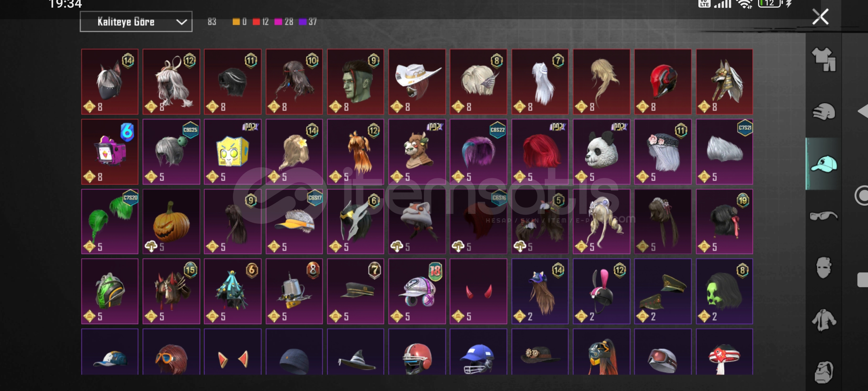The height and width of the screenshot is (391, 868).
Task: Select the helmet category icon
Action: (824, 112)
